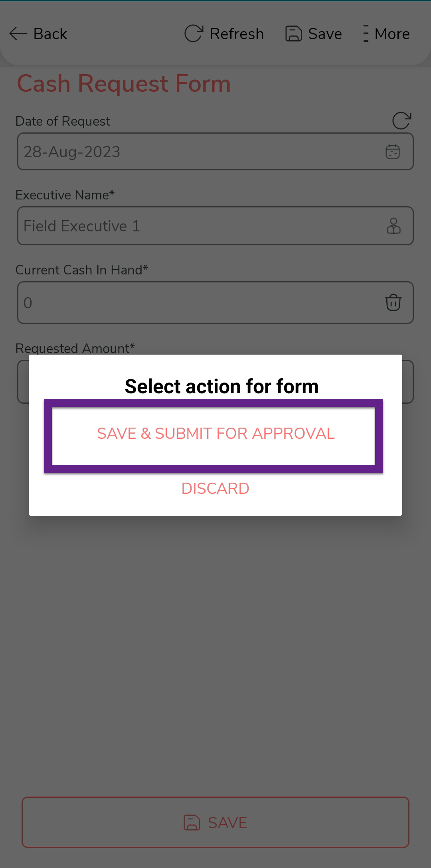Screen dimensions: 431x868
Task: Click the Refresh circular arrow in the top bar
Action: 194,34
